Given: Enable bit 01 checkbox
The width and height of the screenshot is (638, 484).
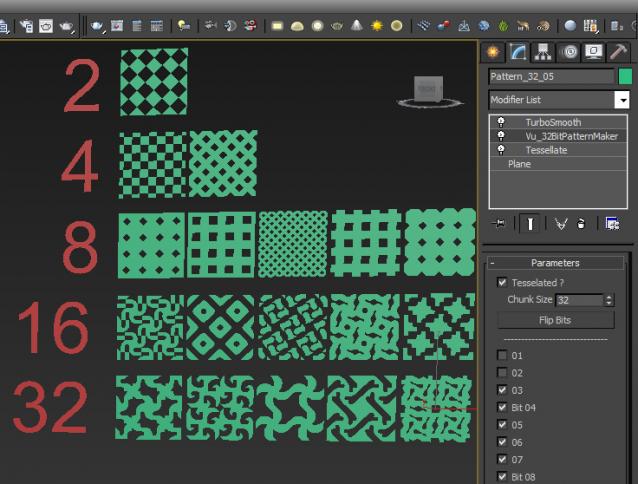Looking at the screenshot, I should 502,355.
